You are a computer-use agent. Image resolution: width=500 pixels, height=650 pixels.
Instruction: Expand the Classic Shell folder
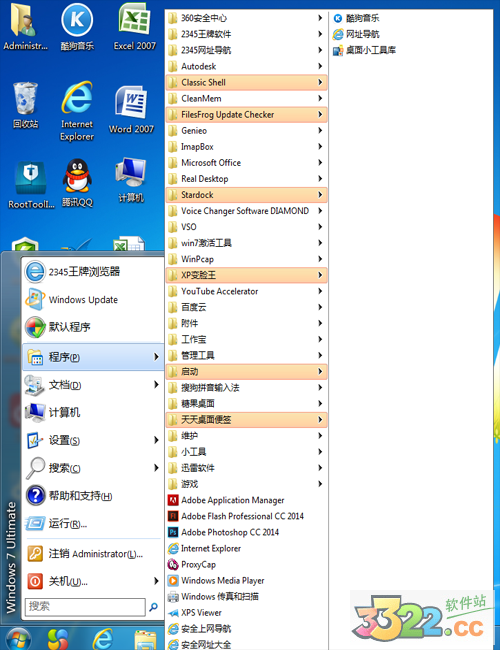click(x=247, y=82)
